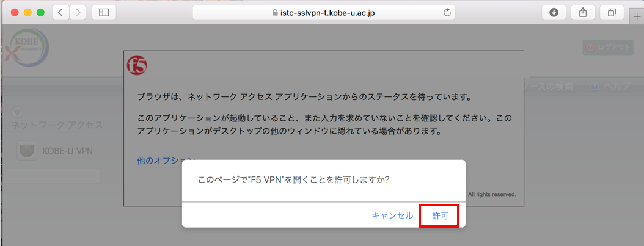Click the macOS green fullscreen button
This screenshot has height=246, width=644.
41,12
